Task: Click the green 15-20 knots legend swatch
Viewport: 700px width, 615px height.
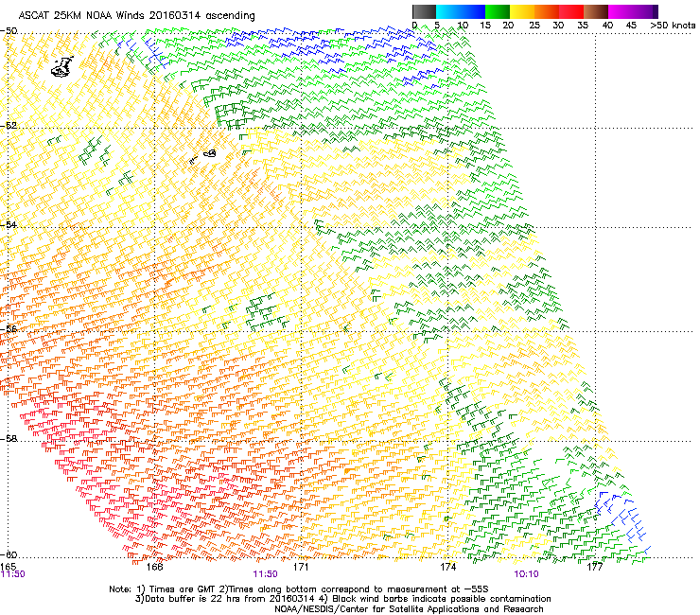Action: pyautogui.click(x=498, y=11)
